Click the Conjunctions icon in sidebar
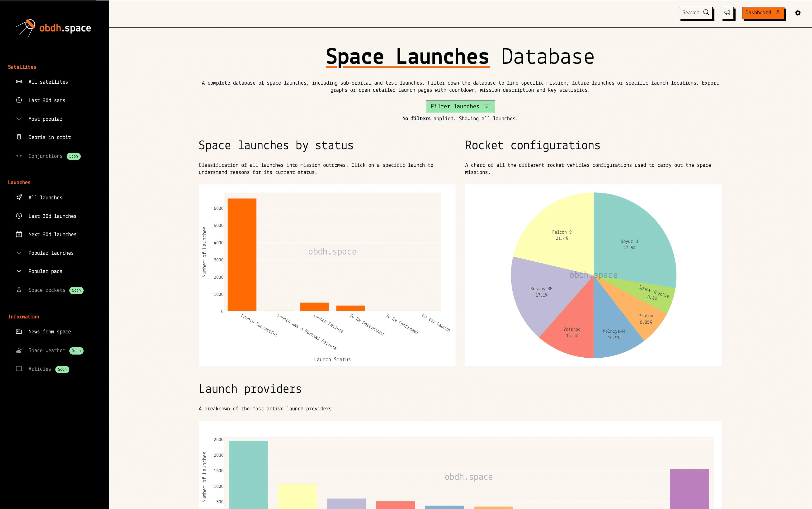This screenshot has width=812, height=509. click(19, 156)
